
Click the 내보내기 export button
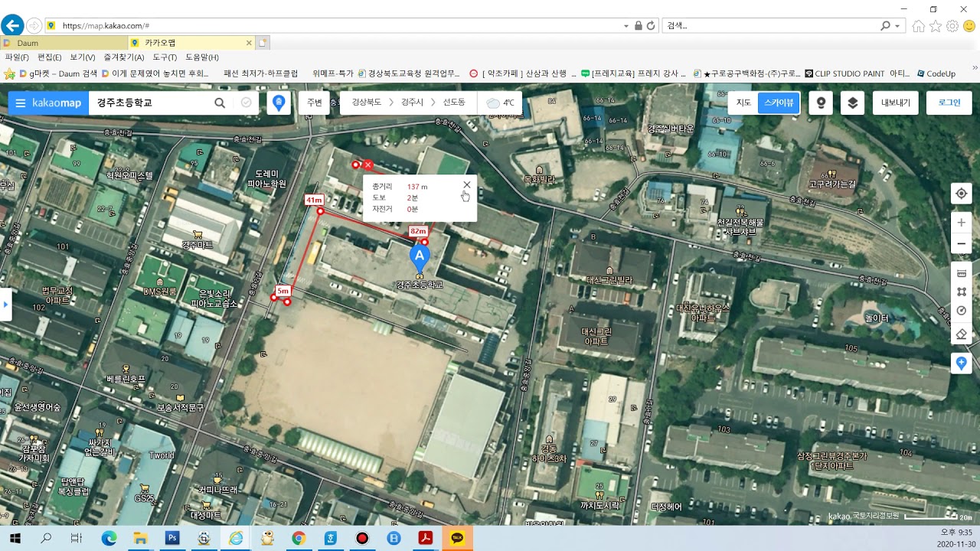896,103
